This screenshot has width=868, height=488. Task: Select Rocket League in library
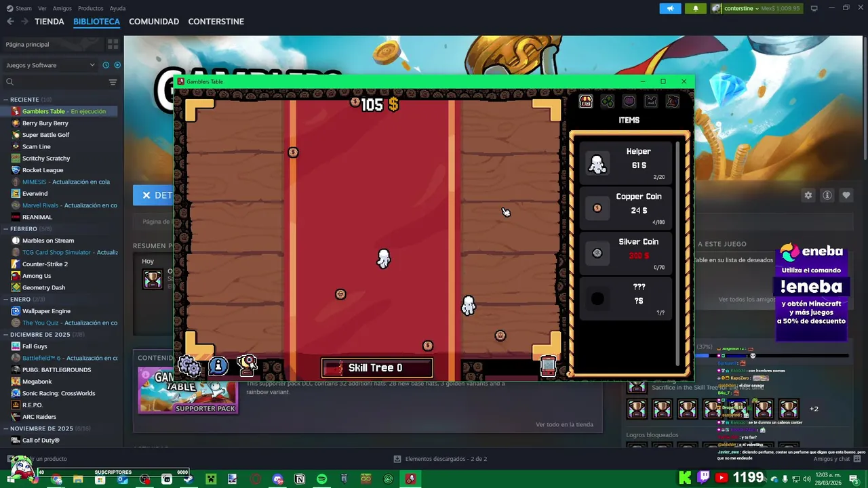pyautogui.click(x=43, y=170)
